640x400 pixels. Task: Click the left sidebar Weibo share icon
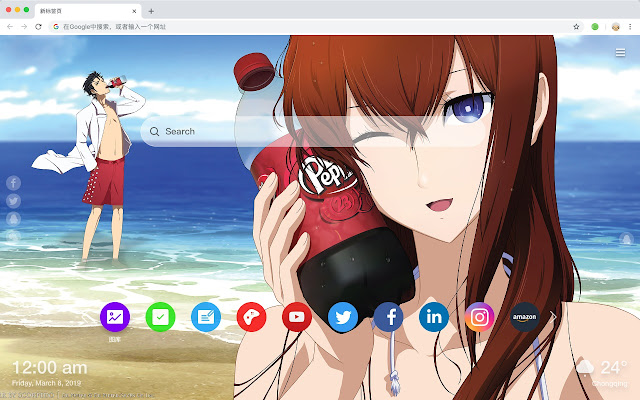[13, 236]
